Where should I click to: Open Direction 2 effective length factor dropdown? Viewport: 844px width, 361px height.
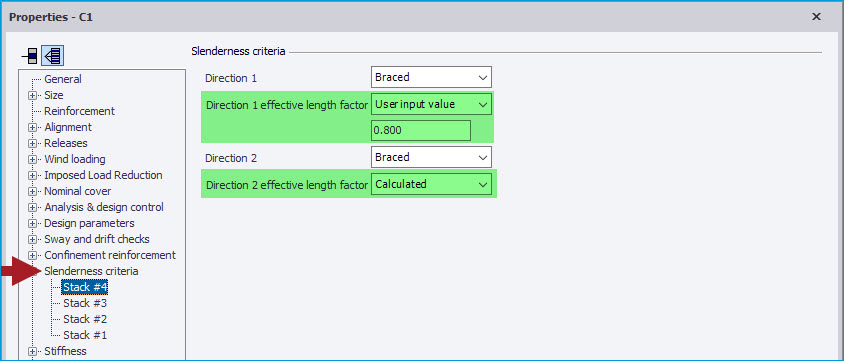click(431, 184)
